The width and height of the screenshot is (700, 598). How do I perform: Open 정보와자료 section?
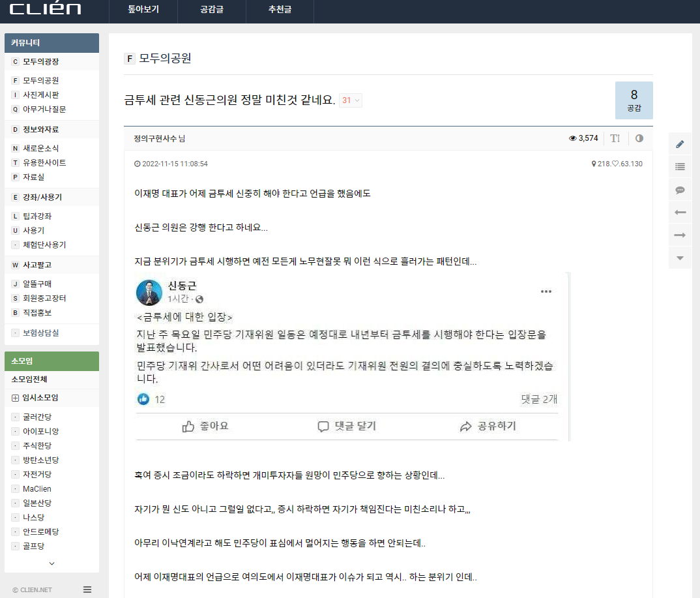tap(40, 130)
